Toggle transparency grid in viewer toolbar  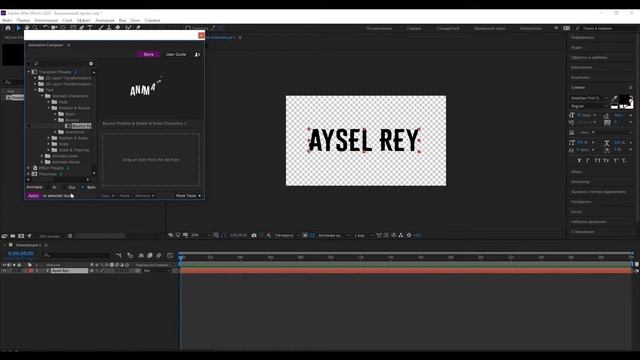pyautogui.click(x=312, y=236)
